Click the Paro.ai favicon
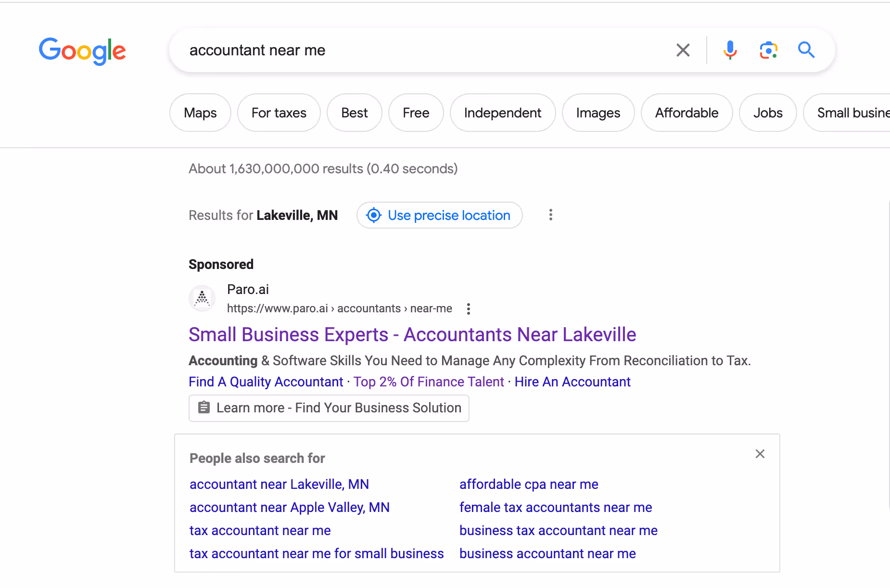 202,298
